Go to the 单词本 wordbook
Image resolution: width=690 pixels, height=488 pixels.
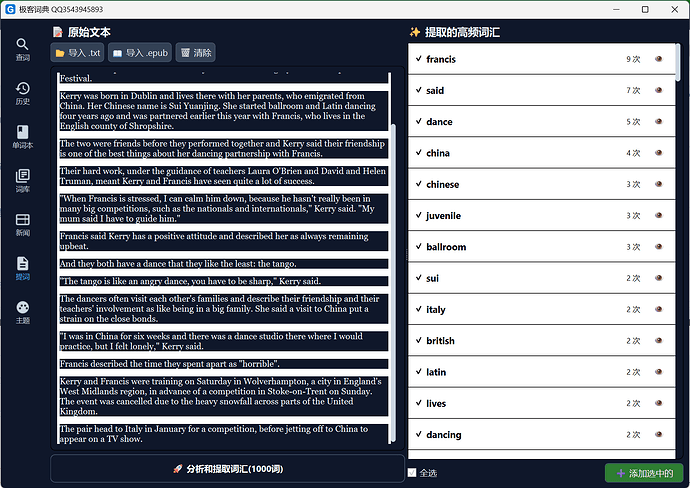point(22,136)
